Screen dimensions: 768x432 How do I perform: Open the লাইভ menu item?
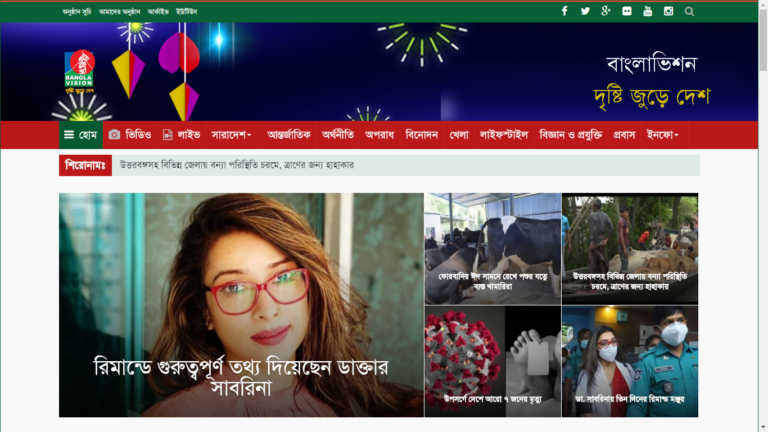coord(181,135)
